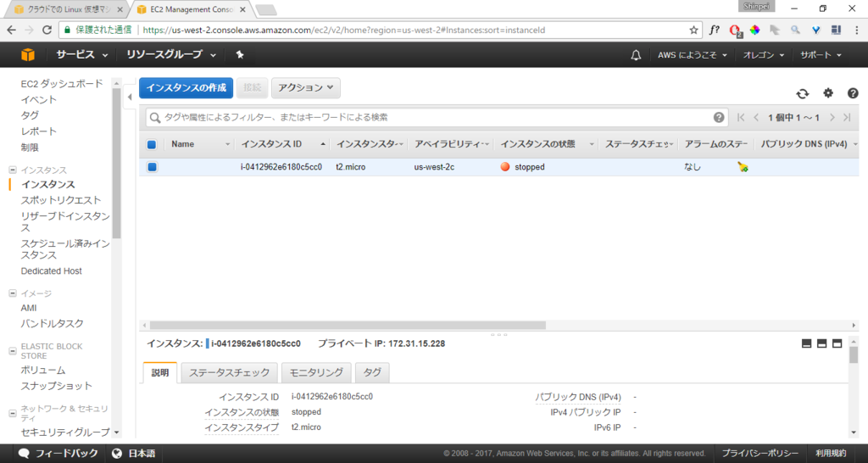
Task: Switch to the 説明 tab
Action: point(160,373)
